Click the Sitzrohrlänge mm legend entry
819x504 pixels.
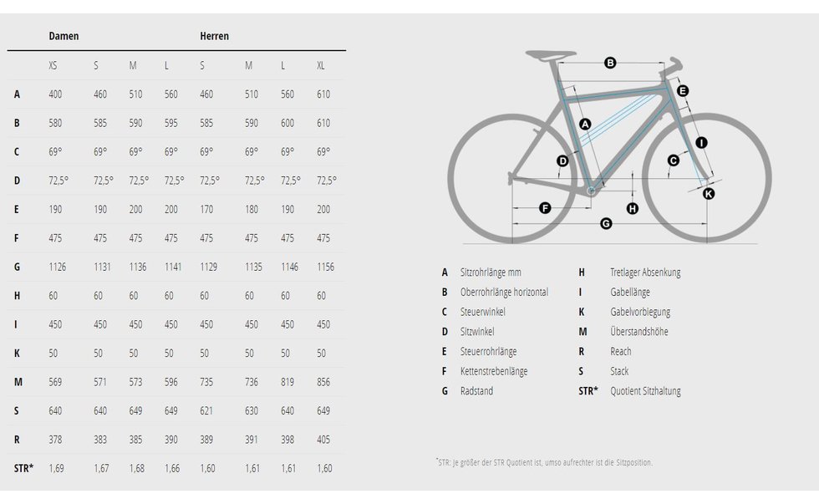pyautogui.click(x=491, y=272)
